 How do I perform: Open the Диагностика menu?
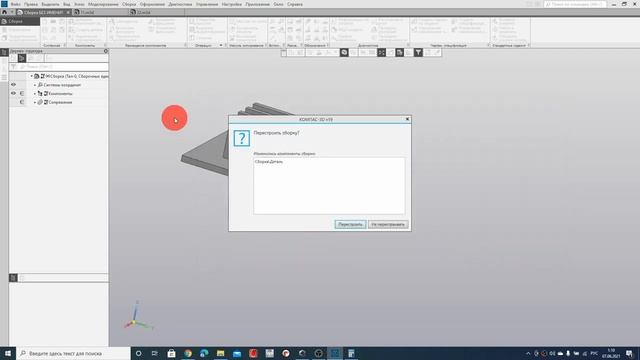[x=180, y=4]
